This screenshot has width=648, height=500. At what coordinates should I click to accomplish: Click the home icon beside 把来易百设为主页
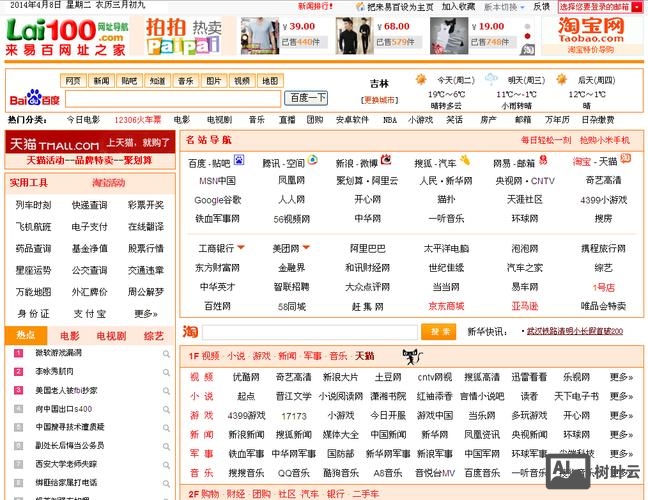click(361, 7)
